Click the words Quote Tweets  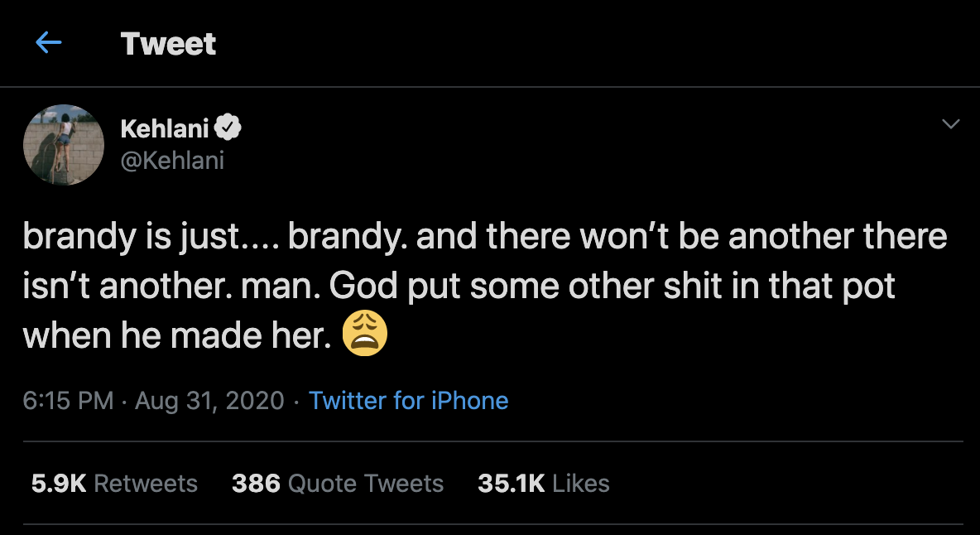pyautogui.click(x=366, y=484)
